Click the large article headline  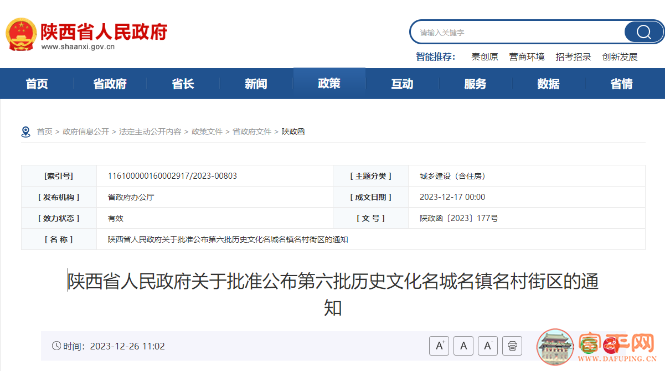333,294
